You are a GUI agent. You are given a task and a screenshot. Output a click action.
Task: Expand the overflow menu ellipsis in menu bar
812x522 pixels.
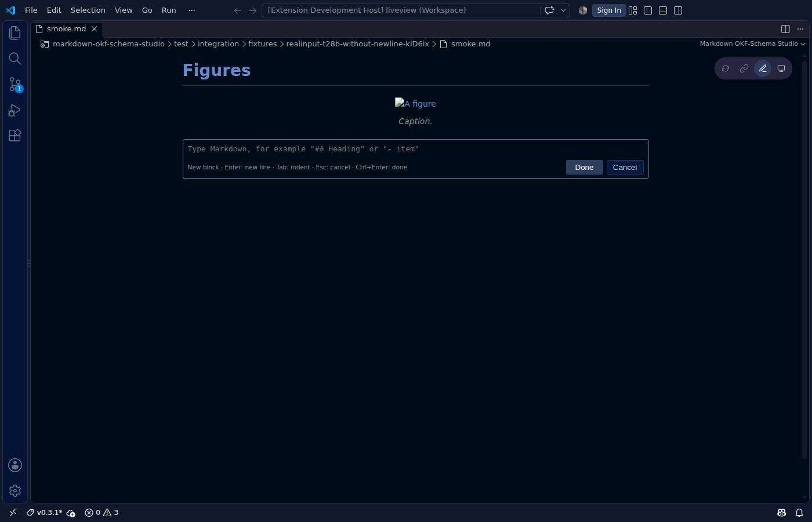point(192,10)
